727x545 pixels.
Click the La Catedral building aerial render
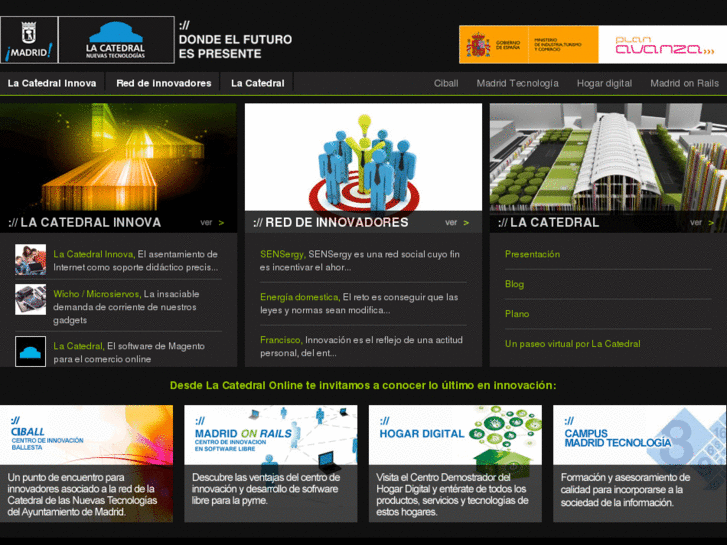(x=608, y=158)
